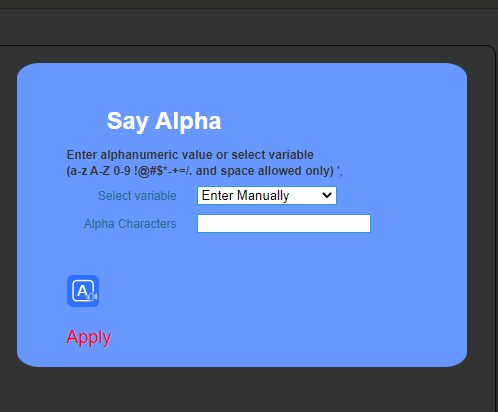Apply the Say Alpha settings
Image resolution: width=498 pixels, height=412 pixels.
[x=89, y=337]
